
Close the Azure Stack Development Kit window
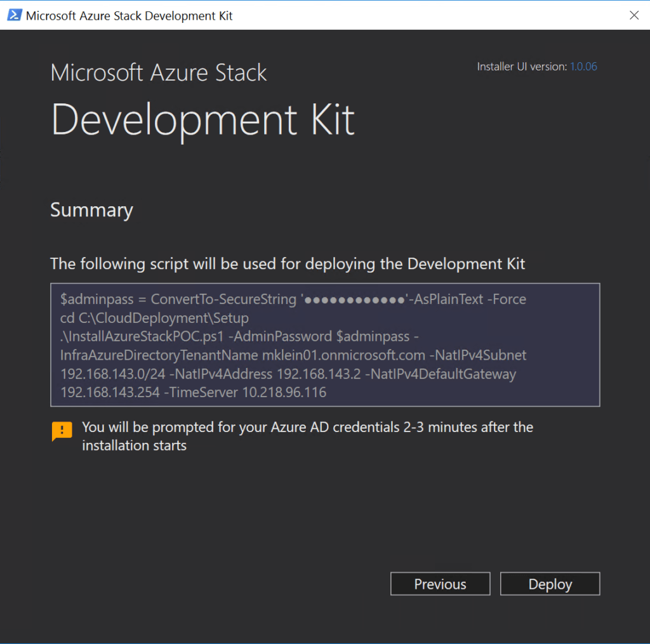(634, 15)
